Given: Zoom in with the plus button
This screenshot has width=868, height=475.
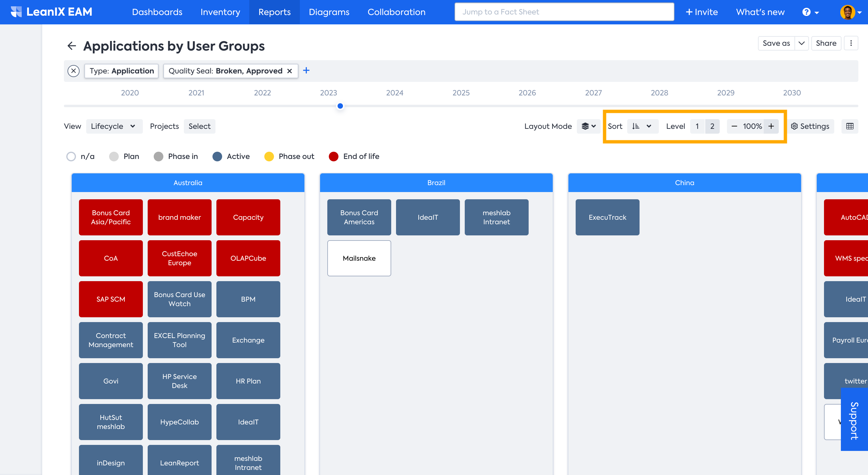Looking at the screenshot, I should coord(771,126).
